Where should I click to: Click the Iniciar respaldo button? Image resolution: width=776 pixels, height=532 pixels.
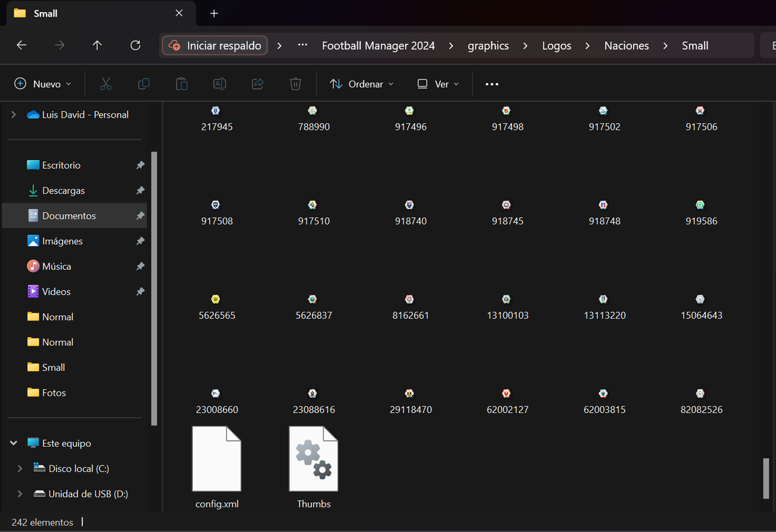click(x=215, y=45)
